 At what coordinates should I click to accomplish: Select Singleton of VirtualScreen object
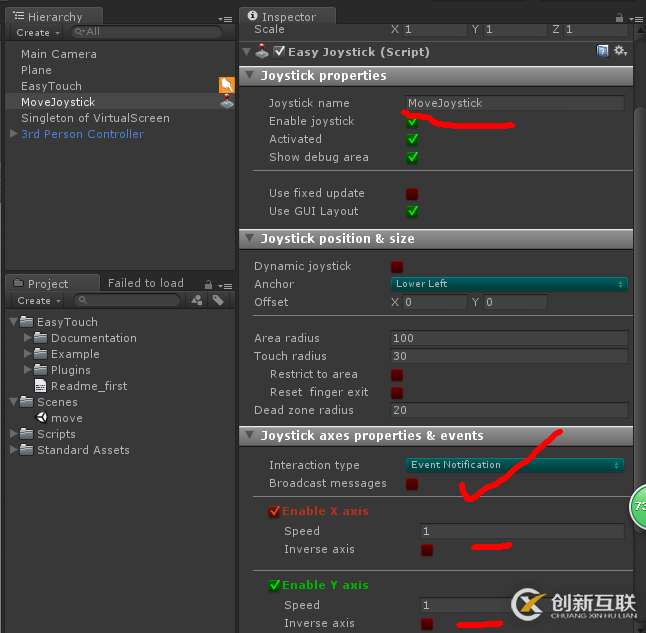point(95,118)
